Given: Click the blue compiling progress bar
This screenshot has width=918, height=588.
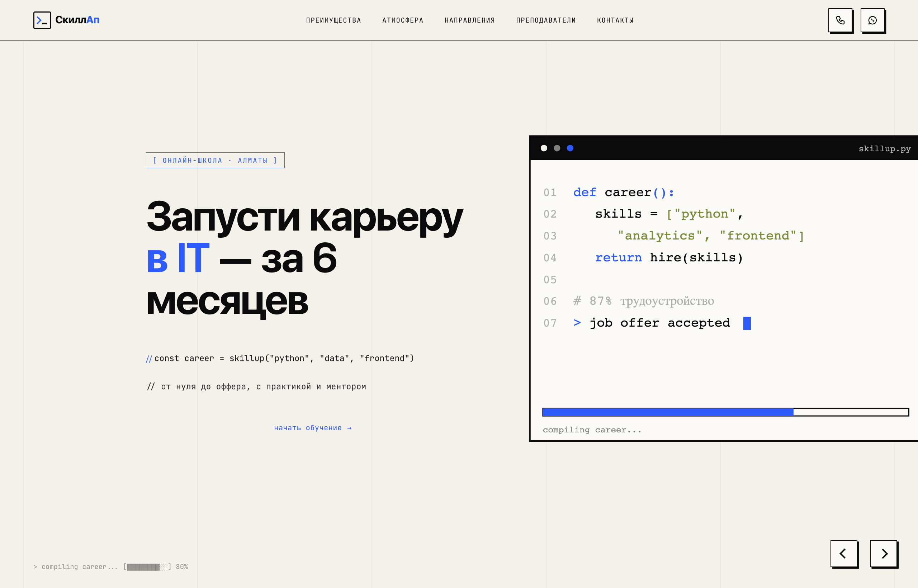Looking at the screenshot, I should coord(725,412).
